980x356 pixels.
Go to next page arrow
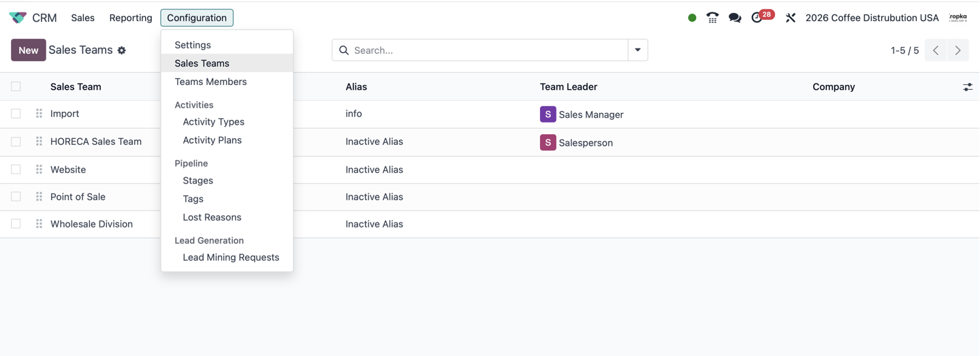[x=958, y=50]
